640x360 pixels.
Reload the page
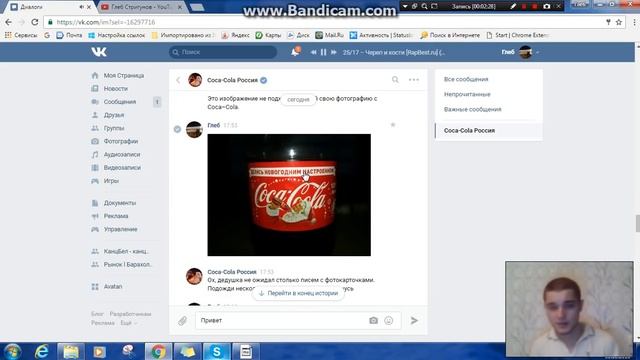point(35,22)
